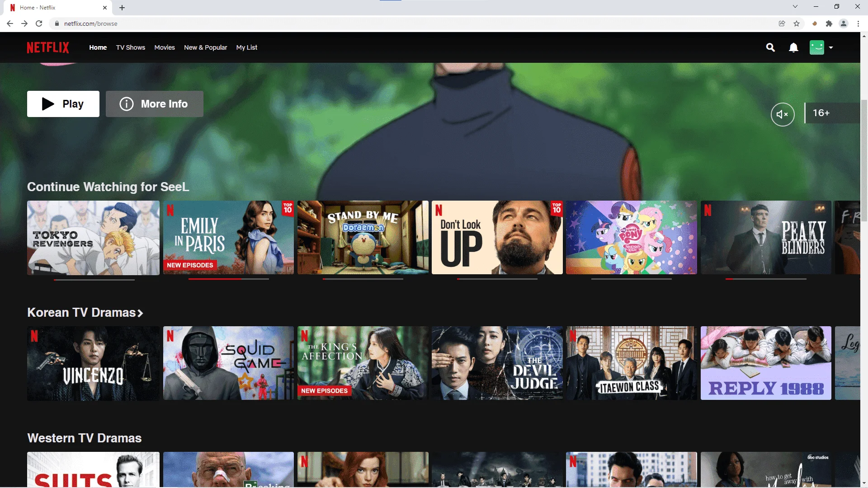Go back in browser
868x488 pixels.
pyautogui.click(x=10, y=23)
